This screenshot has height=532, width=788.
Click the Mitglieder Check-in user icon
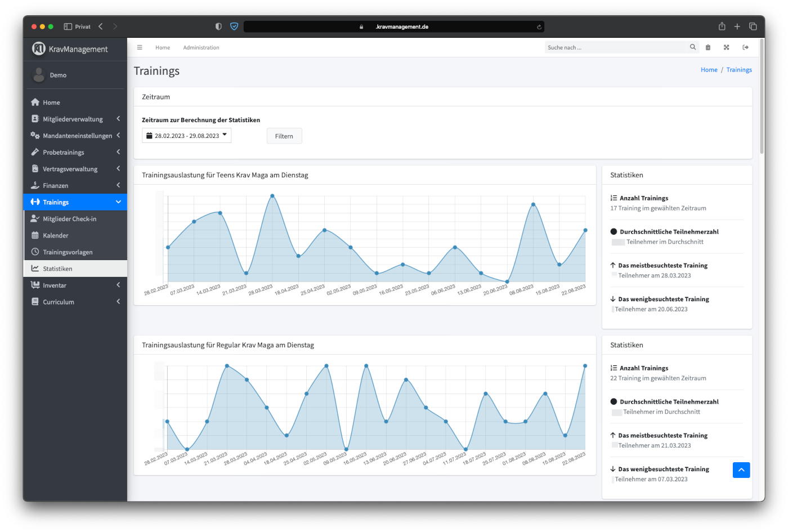point(35,218)
